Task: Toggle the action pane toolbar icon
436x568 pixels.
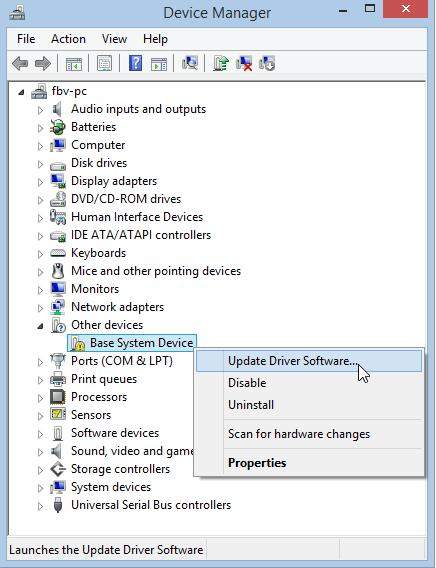Action: 159,64
